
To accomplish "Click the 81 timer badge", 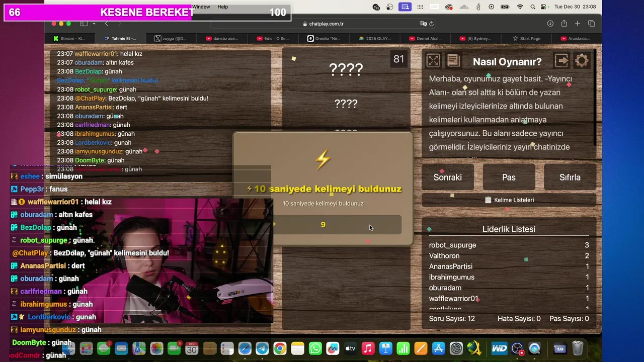I will (x=398, y=59).
